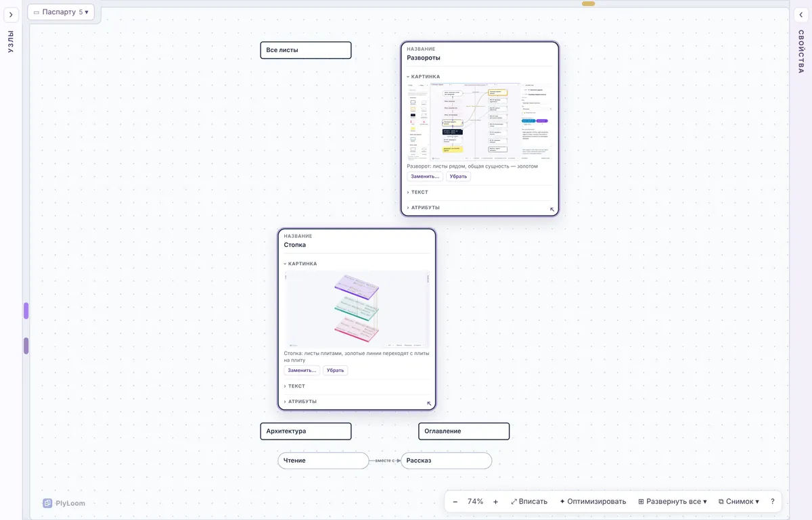812x520 pixels.
Task: Open help via the question mark
Action: (x=773, y=502)
